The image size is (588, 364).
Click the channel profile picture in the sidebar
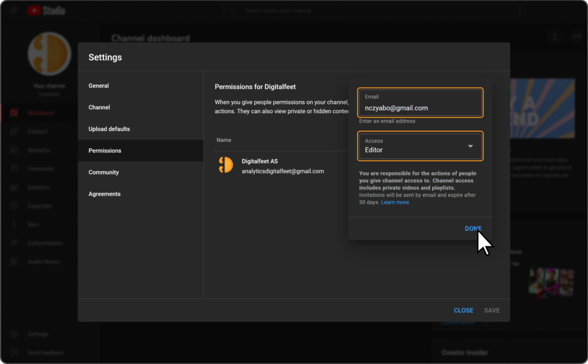tap(49, 53)
